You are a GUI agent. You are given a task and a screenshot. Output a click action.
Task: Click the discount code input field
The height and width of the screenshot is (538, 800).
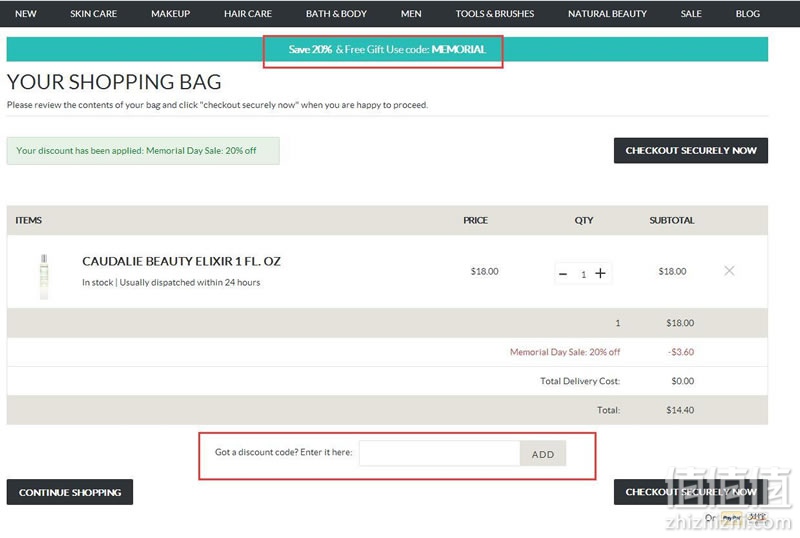coord(439,453)
